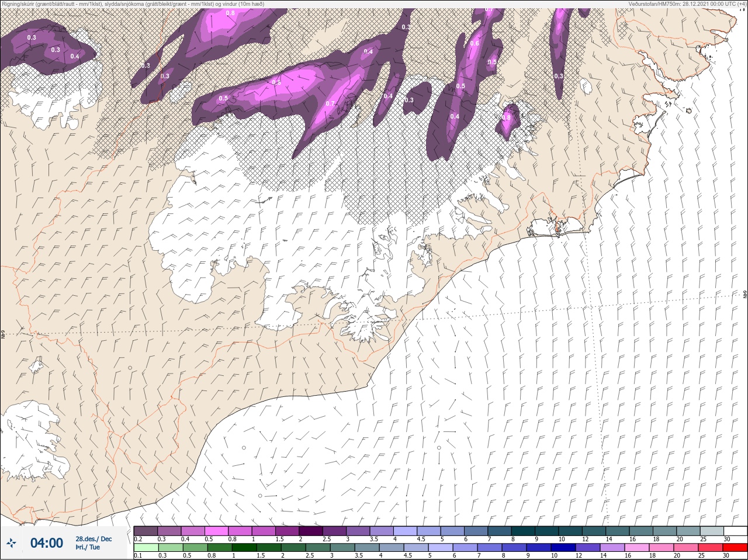Viewport: 748px width, 560px height.
Task: Pick the dark violet swatch starting at 2 in top scale
Action: pyautogui.click(x=312, y=531)
